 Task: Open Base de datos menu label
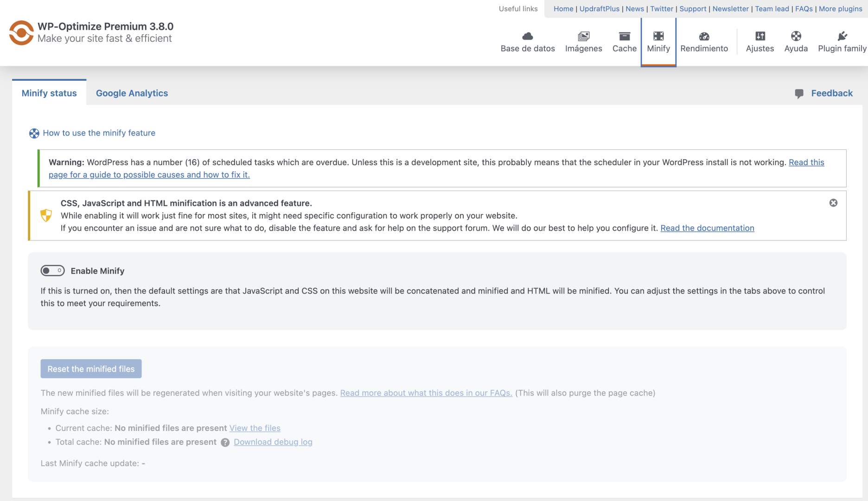pyautogui.click(x=528, y=48)
